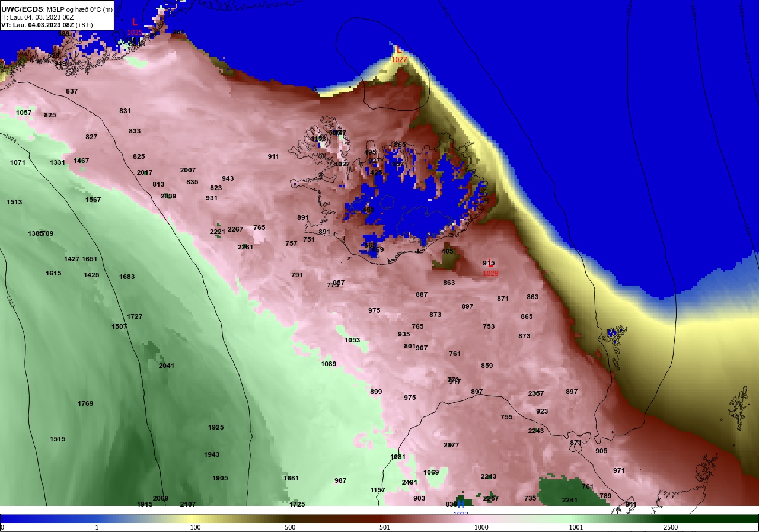The image size is (759, 532).
Task: Click the 935 height value
Action: coord(404,334)
